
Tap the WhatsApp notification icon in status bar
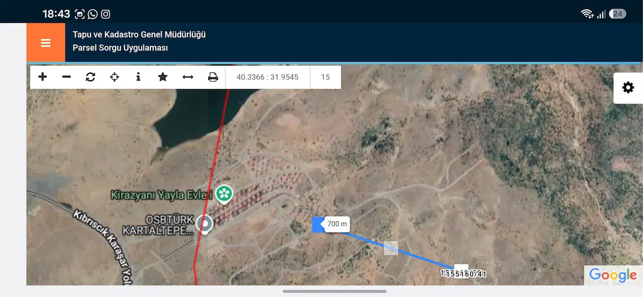tap(93, 14)
